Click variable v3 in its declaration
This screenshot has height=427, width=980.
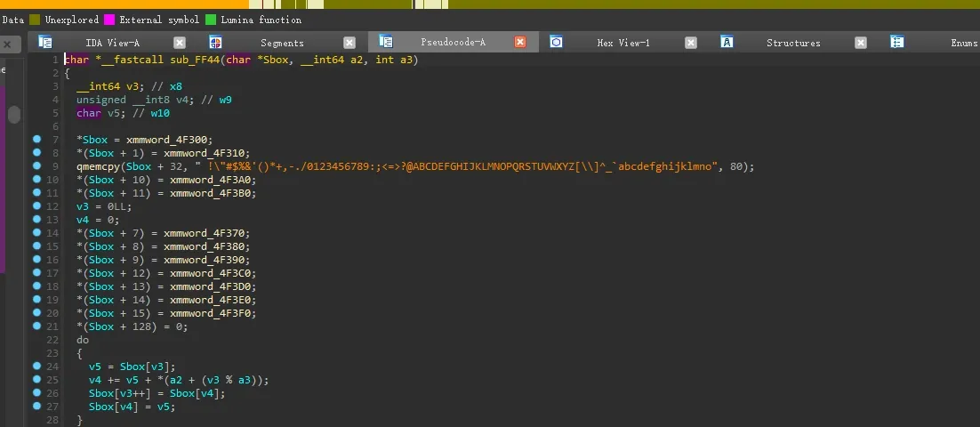tap(133, 87)
